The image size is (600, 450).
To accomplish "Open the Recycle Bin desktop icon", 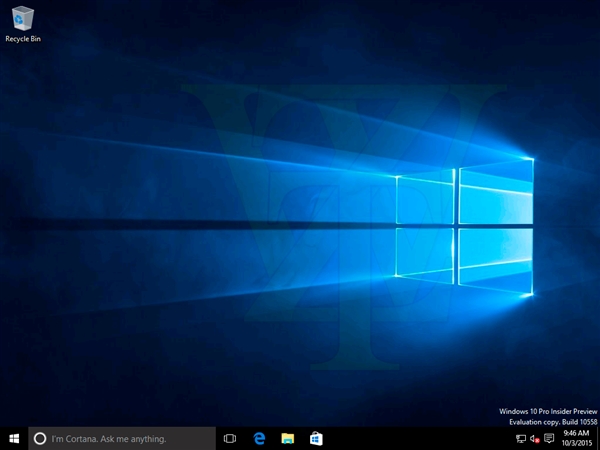I will point(22,18).
